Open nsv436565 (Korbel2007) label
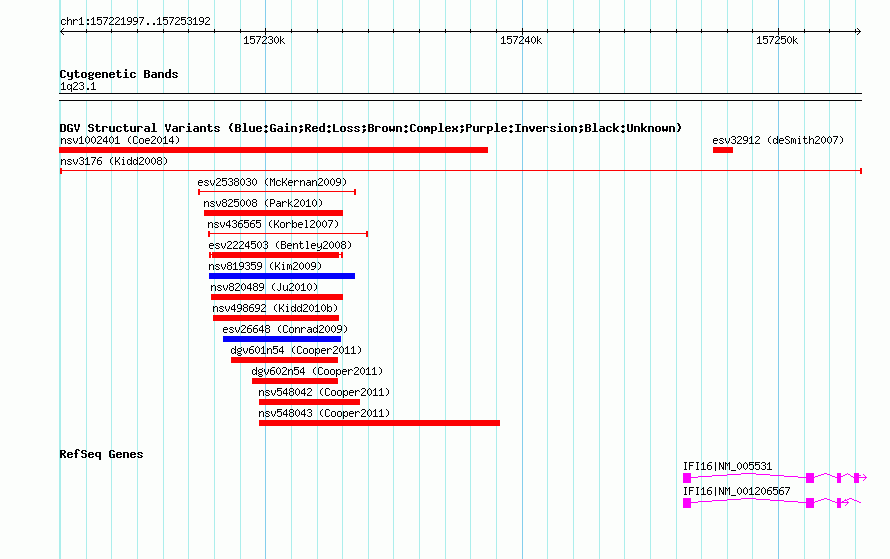Image resolution: width=890 pixels, height=559 pixels. point(273,224)
